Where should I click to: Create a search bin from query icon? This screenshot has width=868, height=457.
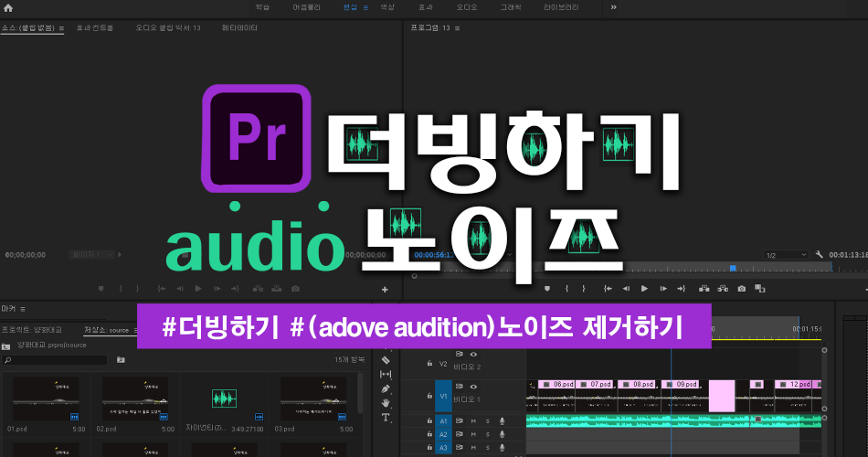coord(121,360)
